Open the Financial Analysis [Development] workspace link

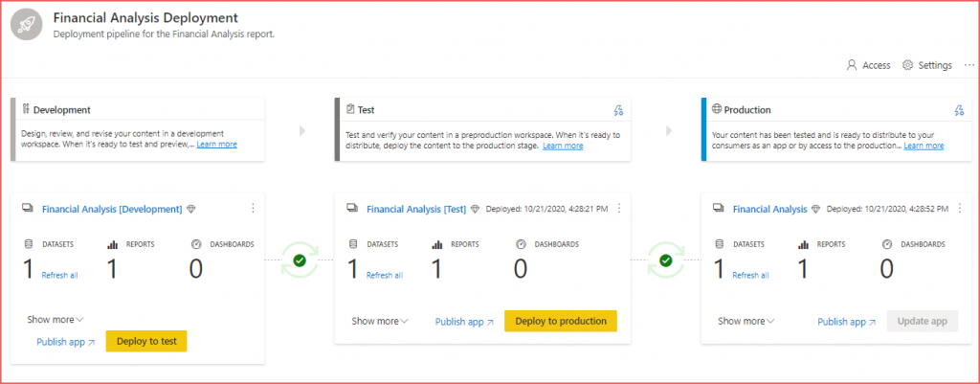pyautogui.click(x=112, y=210)
